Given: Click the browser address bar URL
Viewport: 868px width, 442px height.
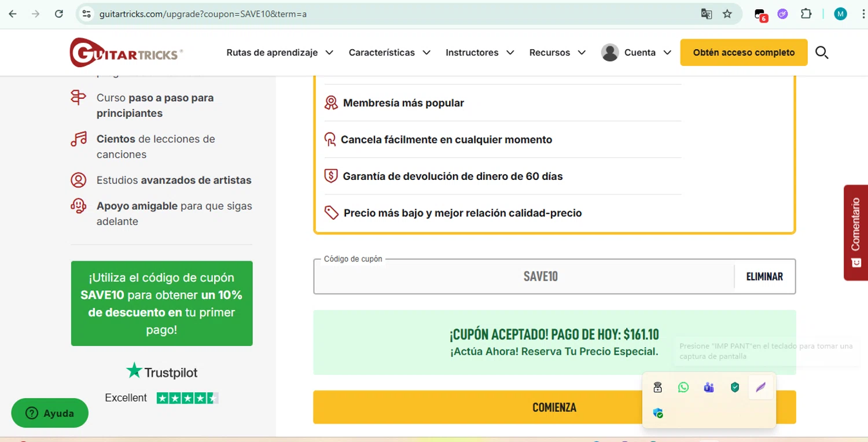Looking at the screenshot, I should [x=203, y=14].
